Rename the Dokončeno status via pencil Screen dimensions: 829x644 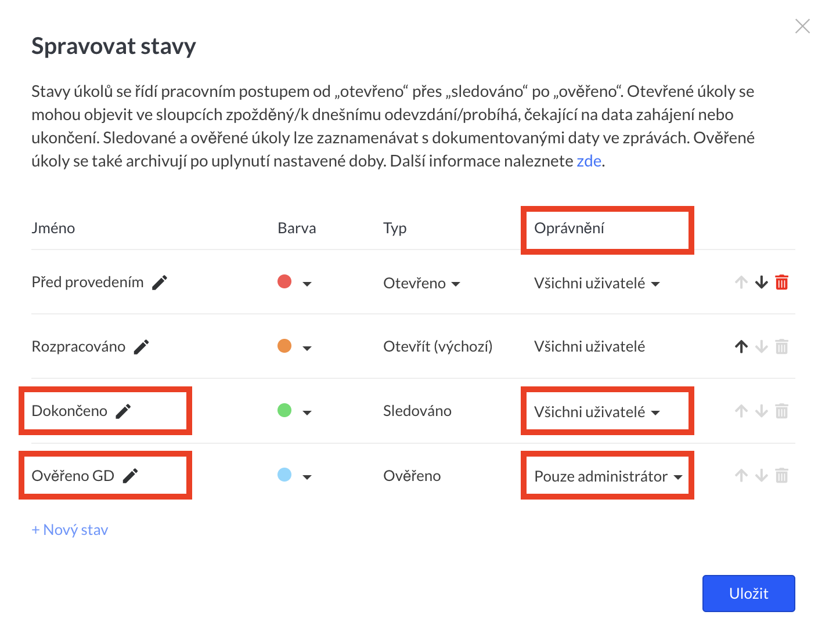[123, 411]
